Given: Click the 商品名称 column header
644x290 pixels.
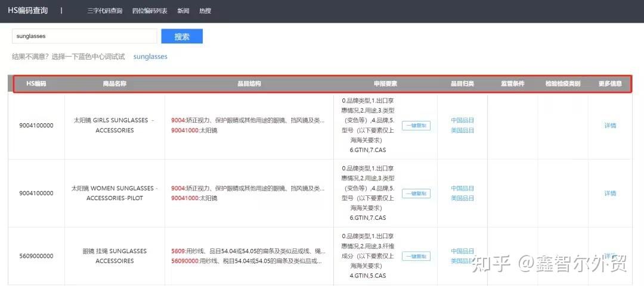Looking at the screenshot, I should pyautogui.click(x=114, y=84).
